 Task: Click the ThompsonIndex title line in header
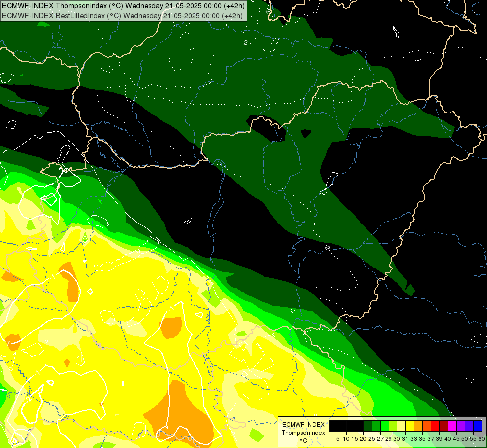(x=123, y=6)
